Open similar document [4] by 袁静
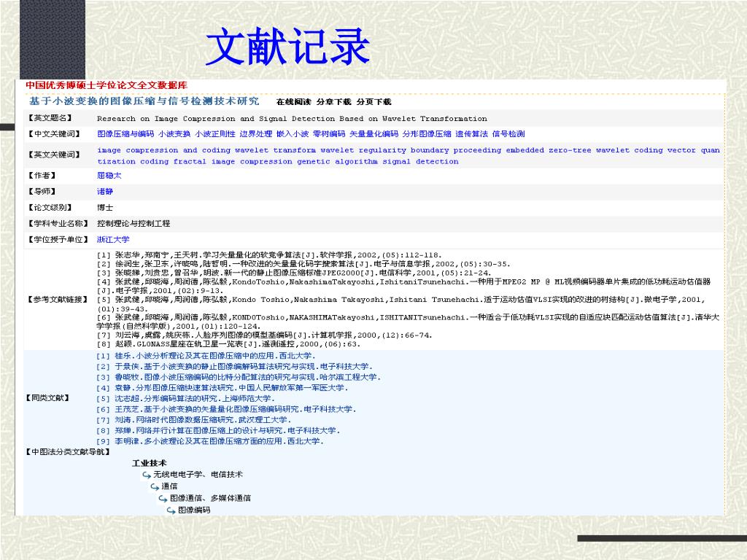 (222, 388)
